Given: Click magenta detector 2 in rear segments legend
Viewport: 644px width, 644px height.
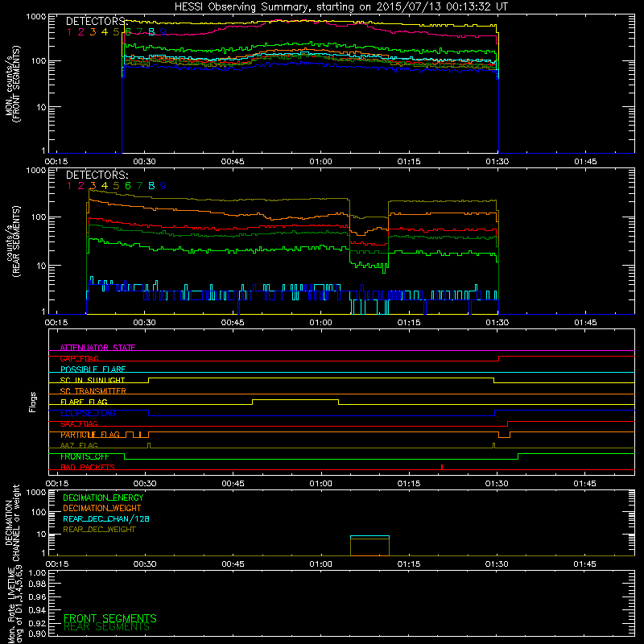Looking at the screenshot, I should click(x=81, y=186).
